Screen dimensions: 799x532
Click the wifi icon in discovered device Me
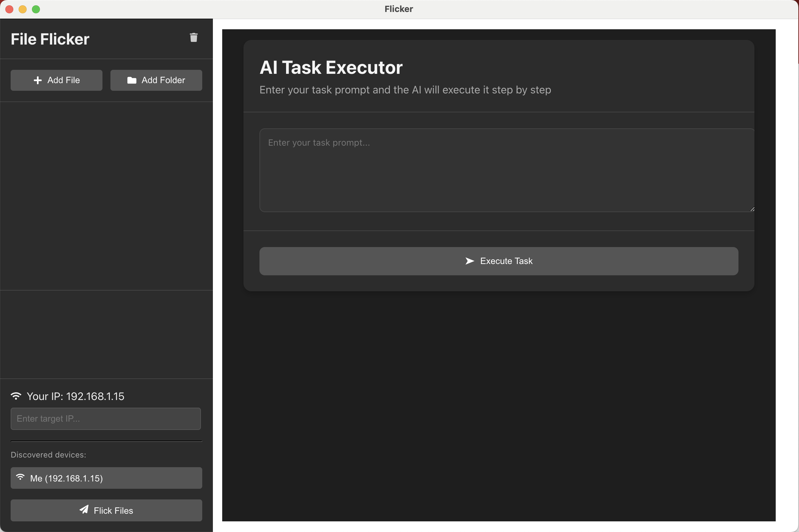click(x=20, y=477)
